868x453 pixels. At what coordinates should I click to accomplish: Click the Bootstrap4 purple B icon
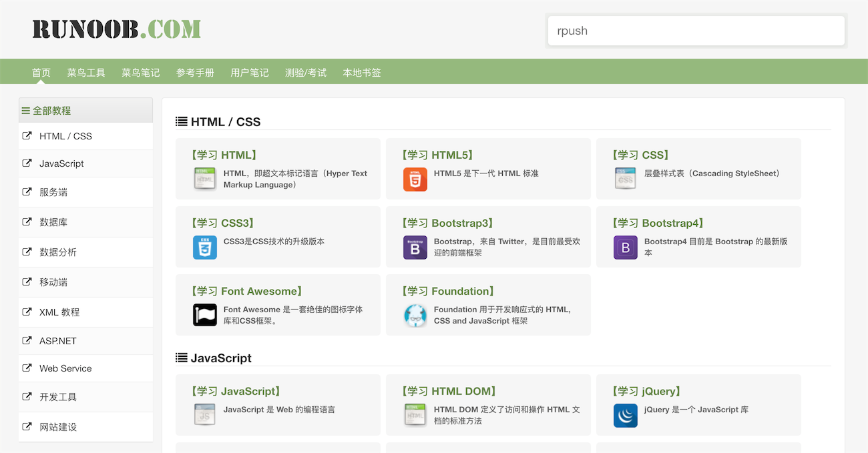pos(626,248)
